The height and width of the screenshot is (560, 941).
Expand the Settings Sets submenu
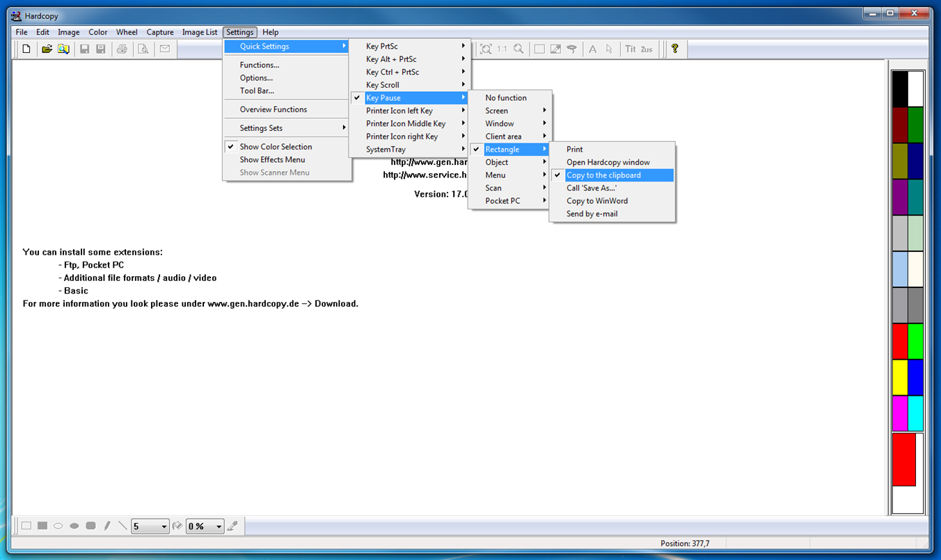point(287,128)
